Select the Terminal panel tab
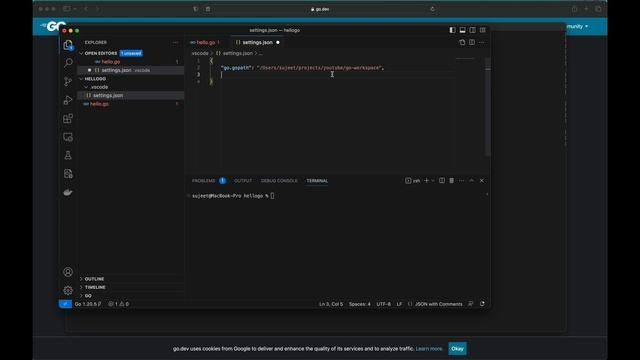This screenshot has height=360, width=640. click(317, 181)
